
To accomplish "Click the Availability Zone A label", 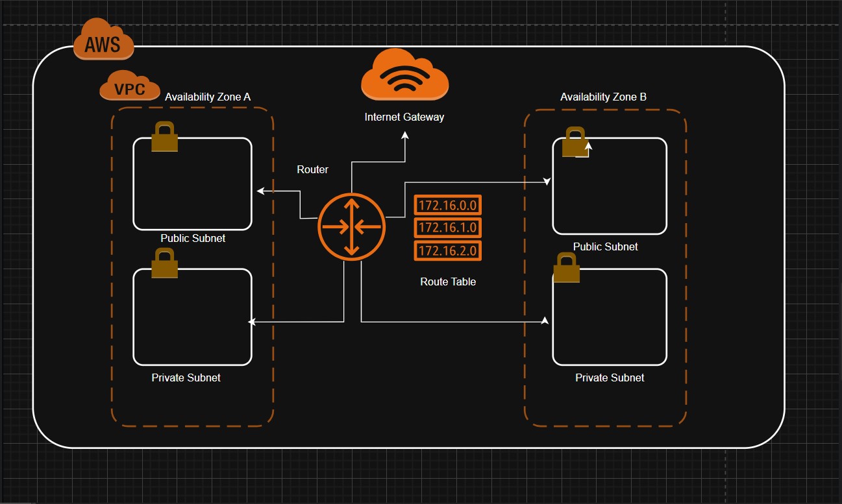I will pos(208,97).
